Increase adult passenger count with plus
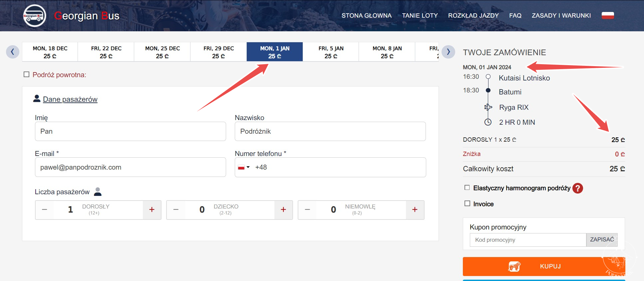The image size is (644, 281). pos(152,210)
